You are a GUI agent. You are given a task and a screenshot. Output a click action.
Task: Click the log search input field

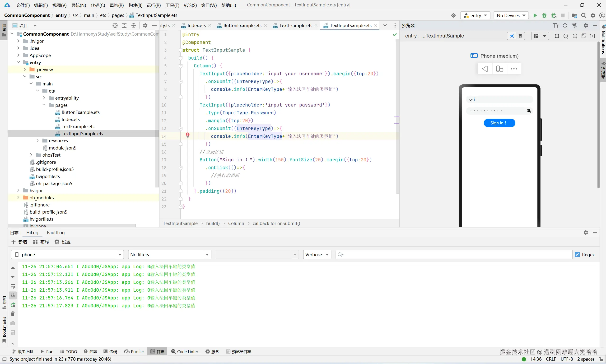[x=454, y=255]
